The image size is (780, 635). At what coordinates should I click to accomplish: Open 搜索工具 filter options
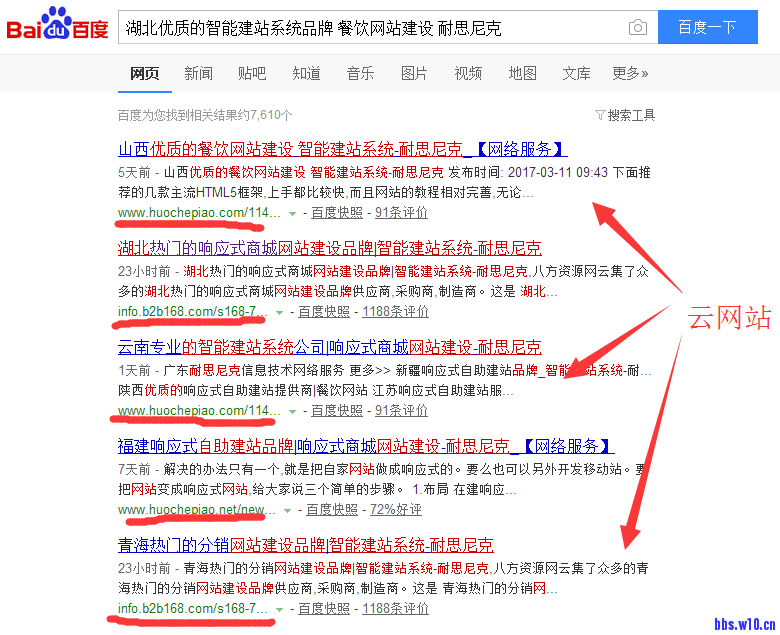[x=625, y=115]
